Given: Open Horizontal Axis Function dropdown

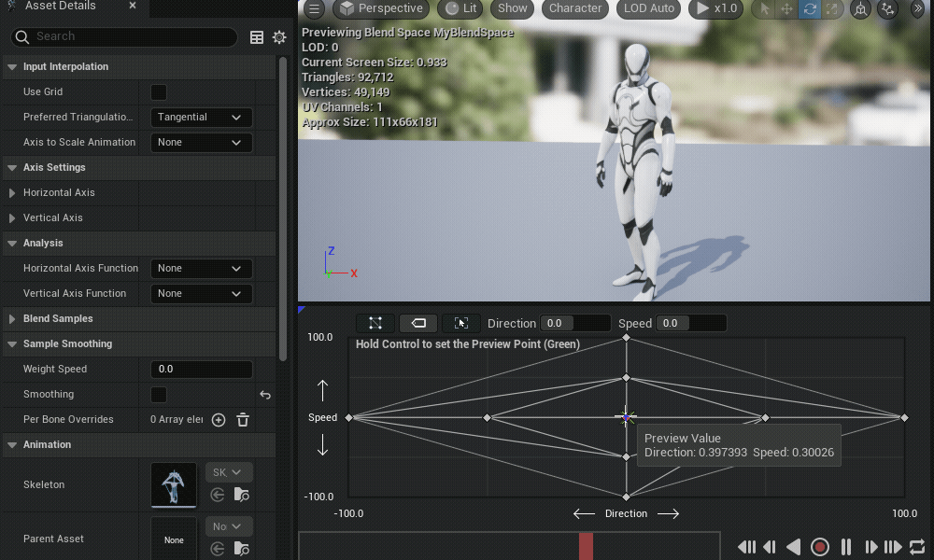Looking at the screenshot, I should pyautogui.click(x=201, y=269).
